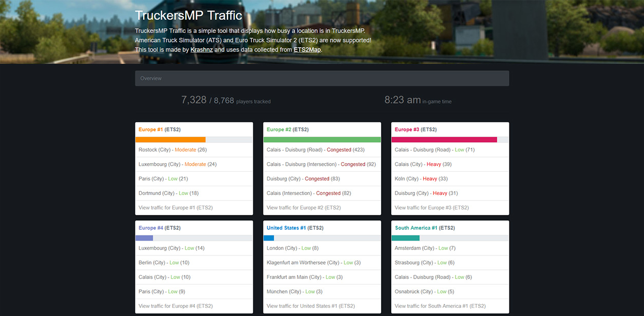Select München (City) Low (3) row
Screen dimensions: 644x316
(x=322, y=291)
